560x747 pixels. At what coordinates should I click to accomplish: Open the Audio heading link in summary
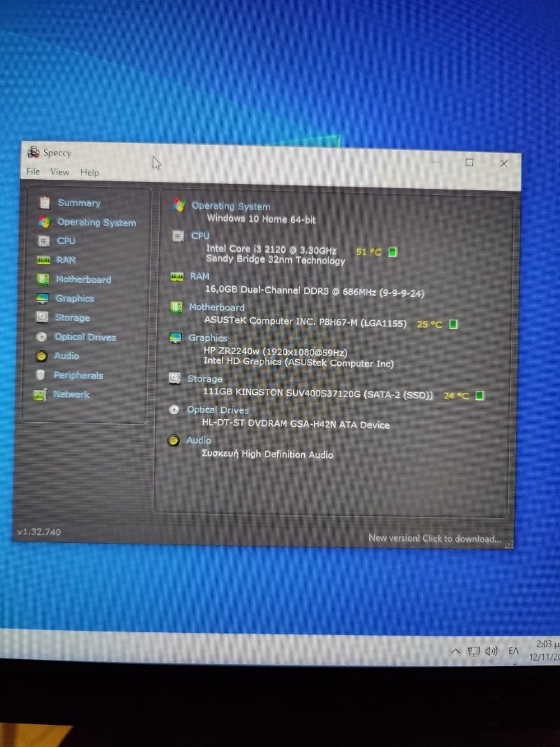pos(198,440)
